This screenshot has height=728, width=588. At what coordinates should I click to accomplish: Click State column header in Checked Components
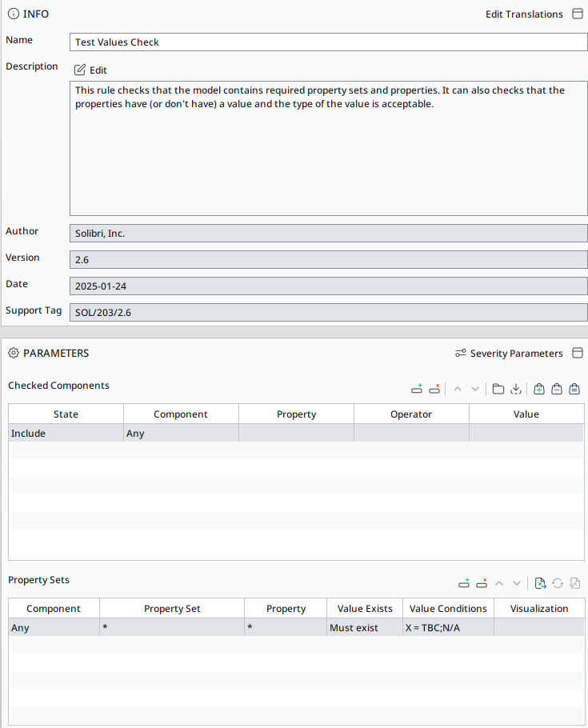66,414
